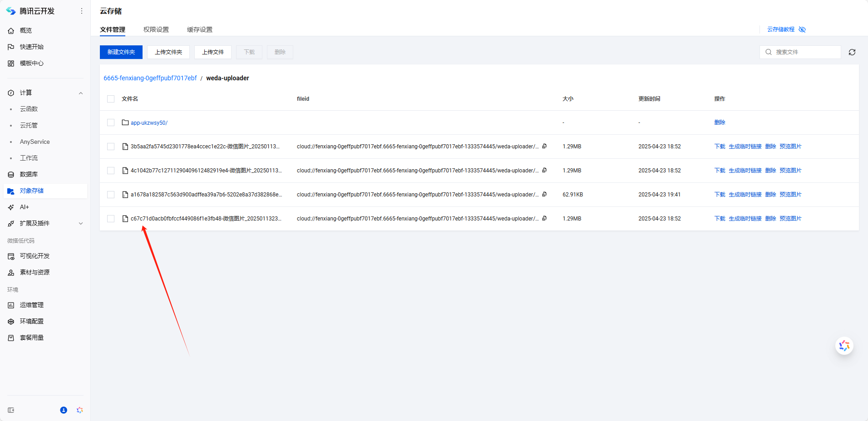Tick the select-all checkbox in the 文件名 header
Viewport: 868px width, 421px height.
pos(111,99)
